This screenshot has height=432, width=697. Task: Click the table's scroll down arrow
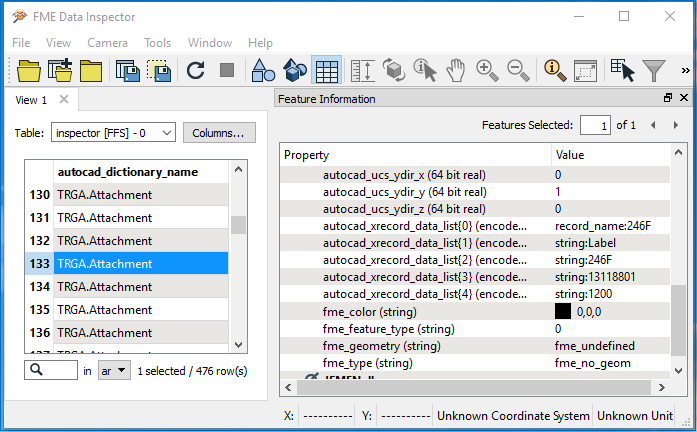click(238, 345)
